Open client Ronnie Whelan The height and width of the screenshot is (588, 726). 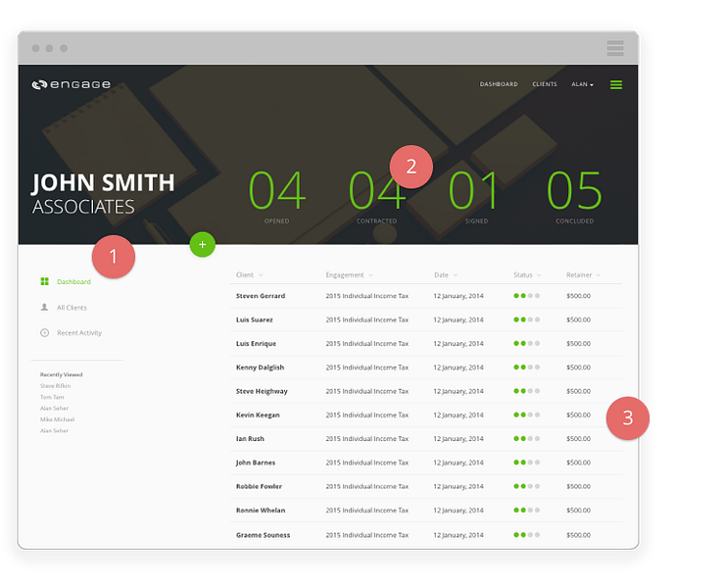pyautogui.click(x=261, y=511)
